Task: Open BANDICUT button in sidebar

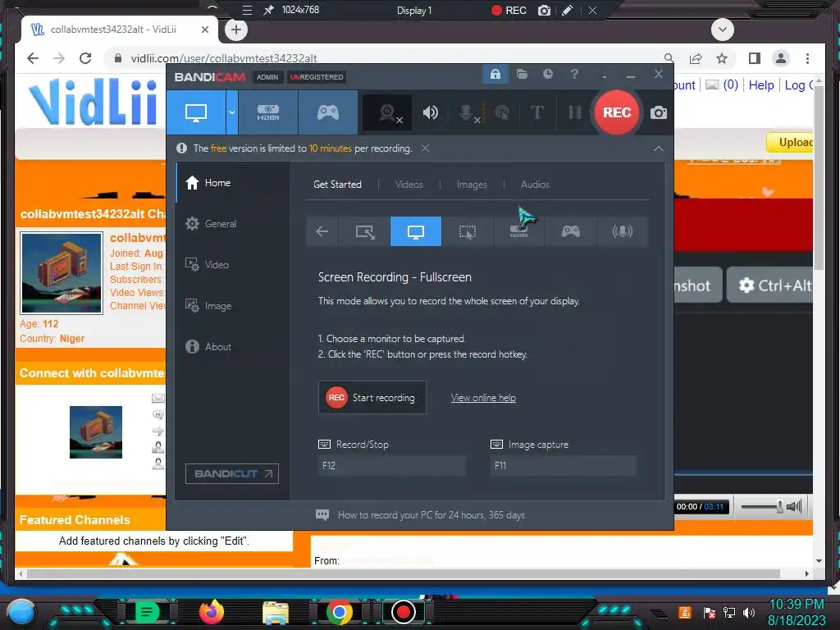Action: (x=232, y=473)
